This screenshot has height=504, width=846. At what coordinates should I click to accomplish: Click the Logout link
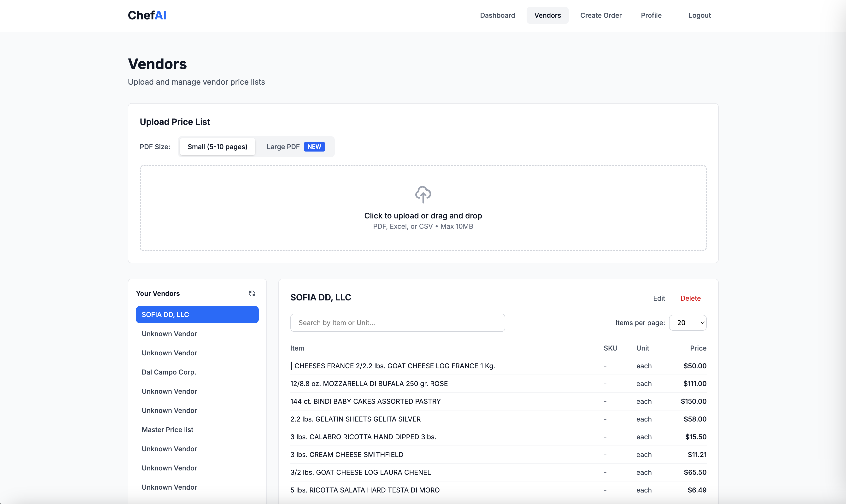point(699,15)
